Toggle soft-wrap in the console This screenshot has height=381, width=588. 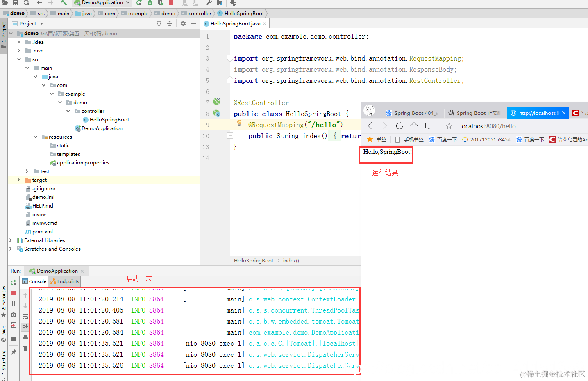click(x=25, y=317)
